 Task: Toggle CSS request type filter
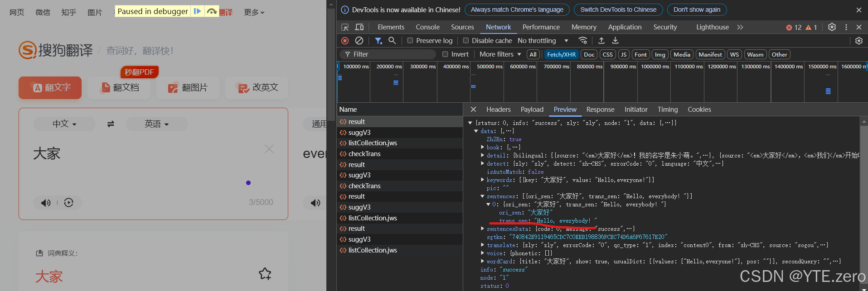pyautogui.click(x=608, y=54)
